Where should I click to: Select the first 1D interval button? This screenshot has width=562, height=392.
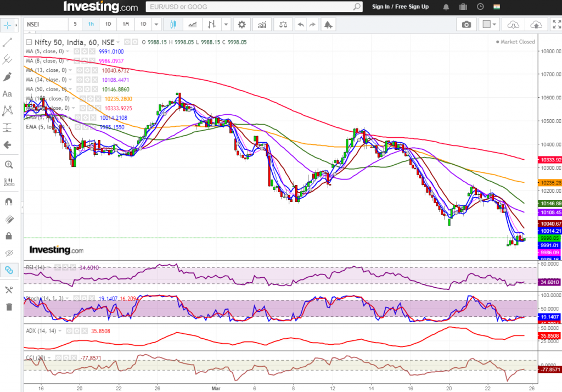click(x=108, y=24)
